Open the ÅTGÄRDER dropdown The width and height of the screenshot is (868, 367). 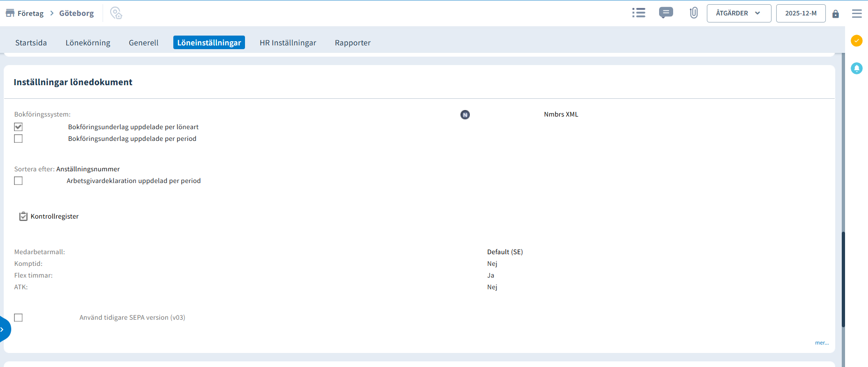tap(739, 13)
